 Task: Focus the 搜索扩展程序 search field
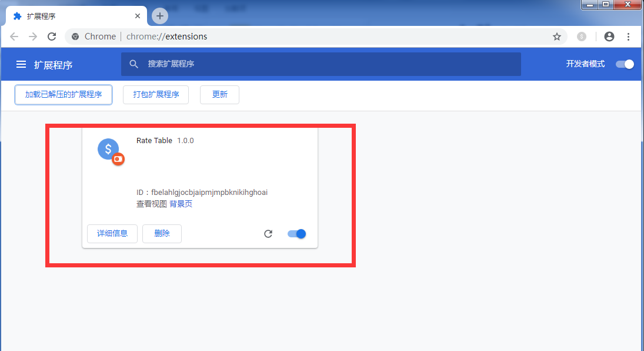321,64
